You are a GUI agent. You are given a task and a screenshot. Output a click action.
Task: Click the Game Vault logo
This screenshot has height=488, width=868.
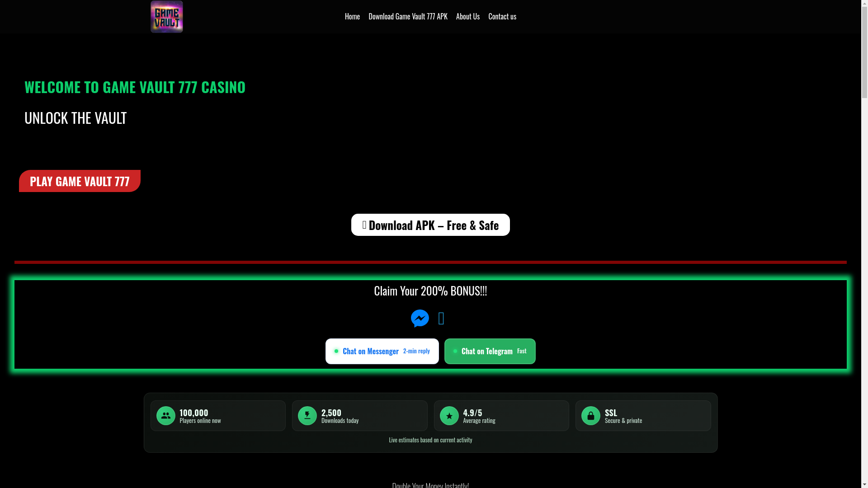point(166,17)
